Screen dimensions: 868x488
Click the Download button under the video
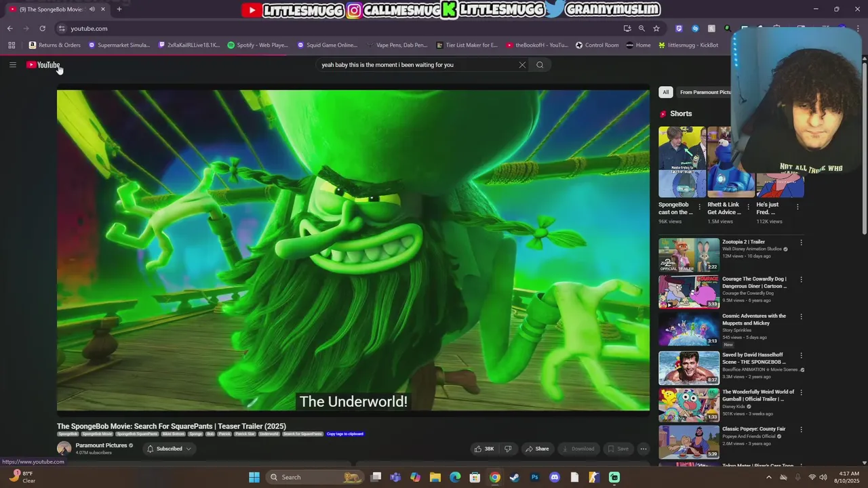point(577,449)
